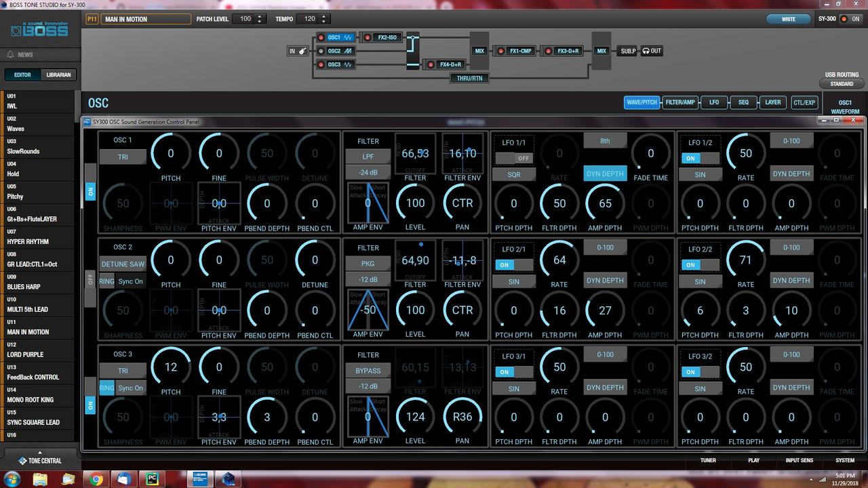
Task: Open OSC 2 DETUNE SAW waveform selector
Action: coord(123,264)
